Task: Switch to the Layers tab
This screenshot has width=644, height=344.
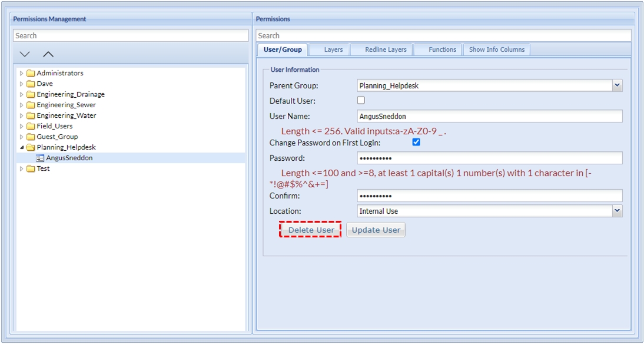Action: pos(333,49)
